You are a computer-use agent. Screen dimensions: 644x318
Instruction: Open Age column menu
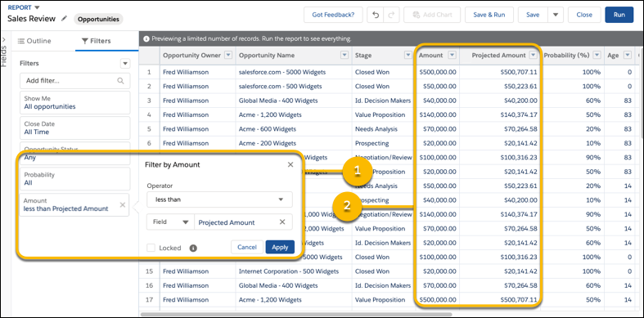pyautogui.click(x=627, y=56)
